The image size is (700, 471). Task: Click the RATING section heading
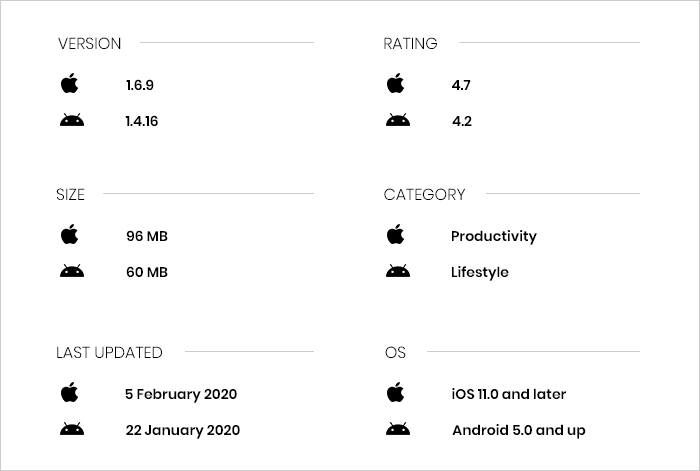point(410,43)
